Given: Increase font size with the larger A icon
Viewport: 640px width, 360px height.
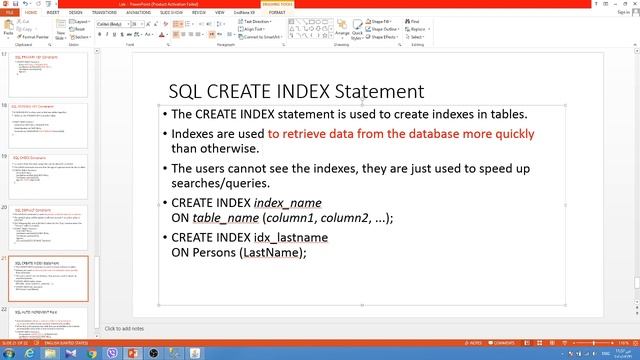Looking at the screenshot, I should (x=148, y=24).
